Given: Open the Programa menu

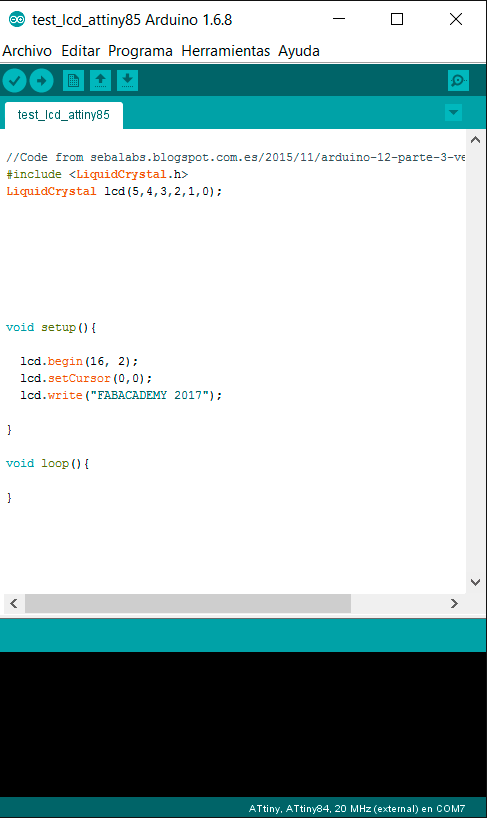Looking at the screenshot, I should click(140, 51).
